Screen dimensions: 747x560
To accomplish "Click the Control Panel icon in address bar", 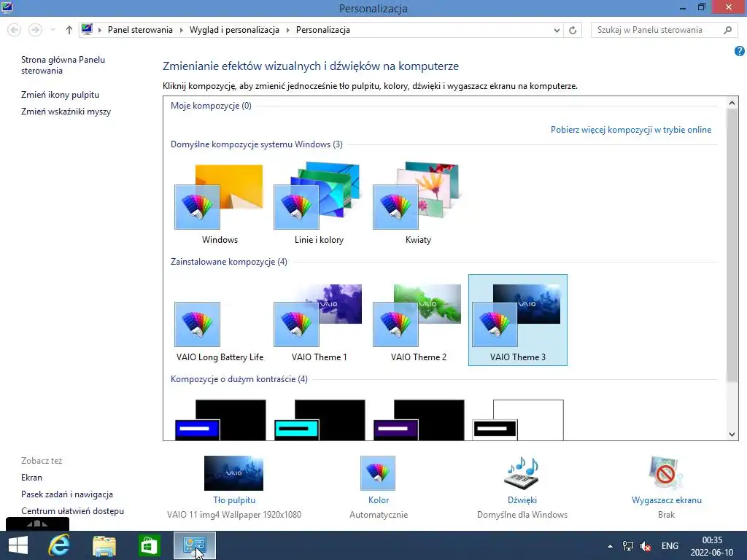I will pos(87,29).
